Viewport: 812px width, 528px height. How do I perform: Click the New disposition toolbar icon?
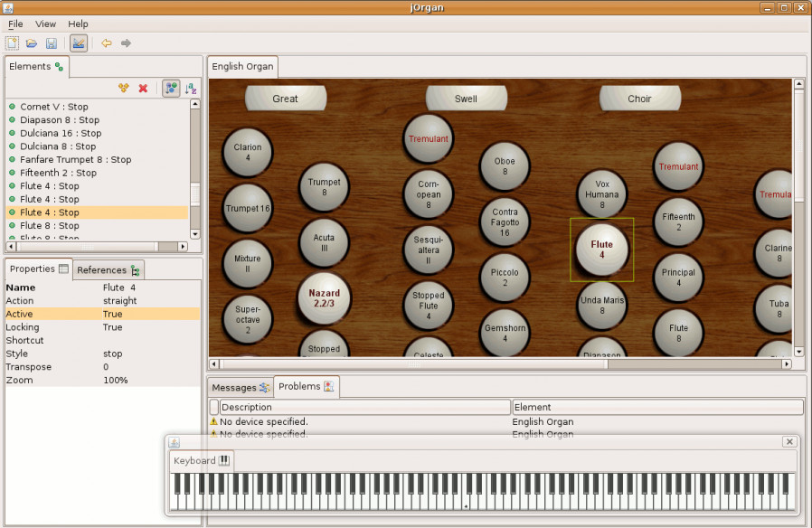pos(12,42)
